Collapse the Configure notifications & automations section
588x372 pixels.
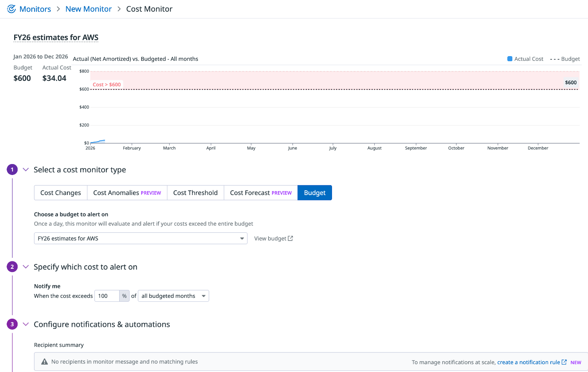26,324
